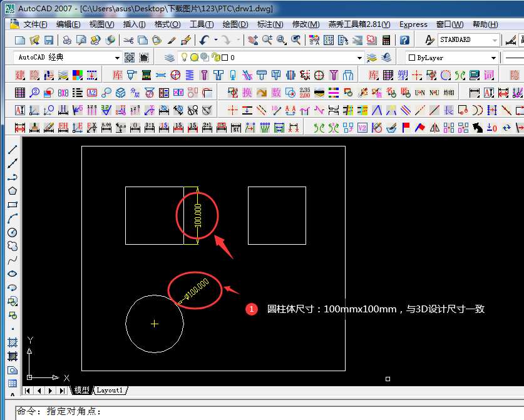Select the Construction Line tool
The height and width of the screenshot is (420, 524).
point(13,163)
